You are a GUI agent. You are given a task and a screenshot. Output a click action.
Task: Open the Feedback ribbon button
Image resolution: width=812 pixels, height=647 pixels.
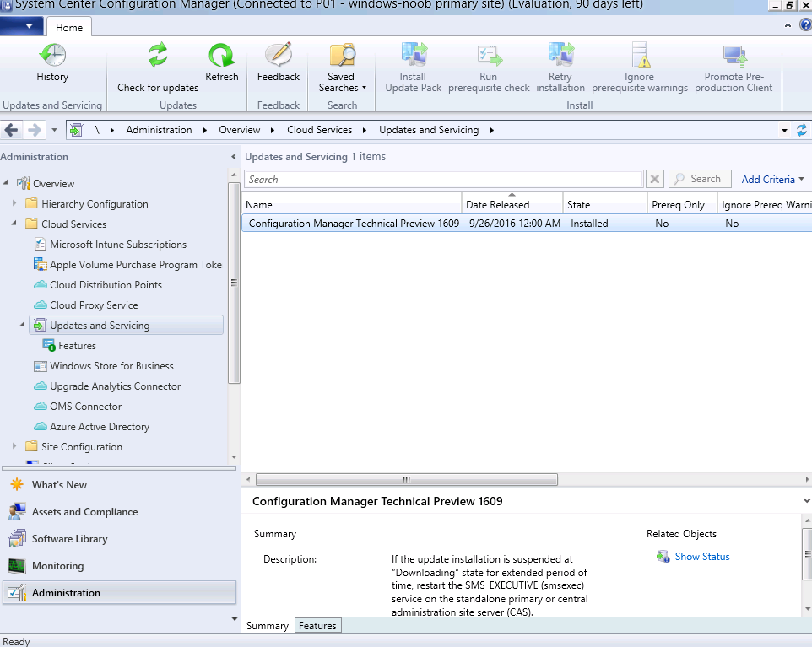(x=278, y=62)
